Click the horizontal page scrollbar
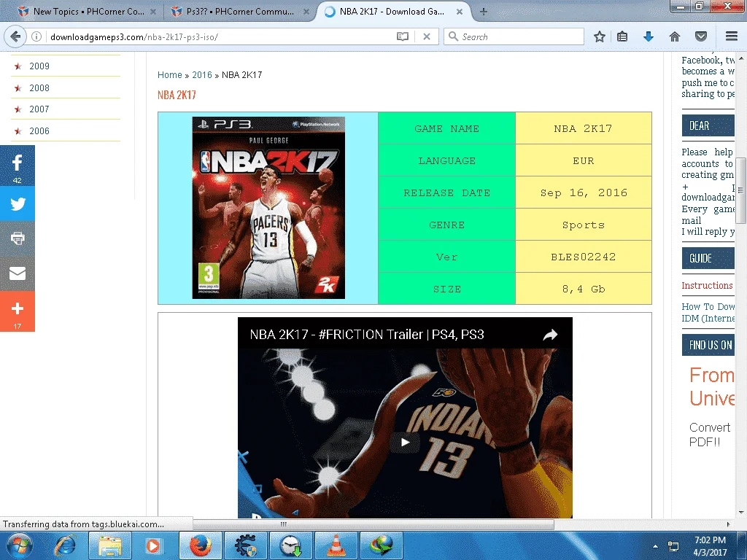The height and width of the screenshot is (560, 747). [373, 524]
